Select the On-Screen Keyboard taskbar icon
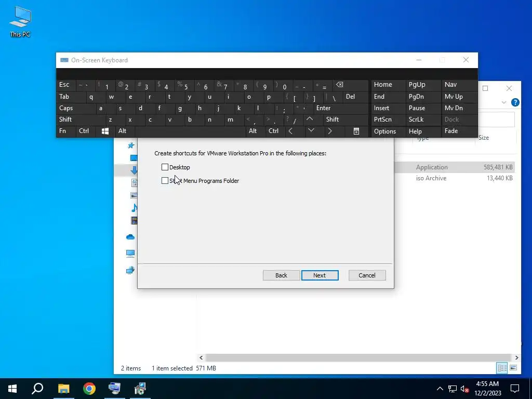Screen dimensions: 532x399 (114, 389)
